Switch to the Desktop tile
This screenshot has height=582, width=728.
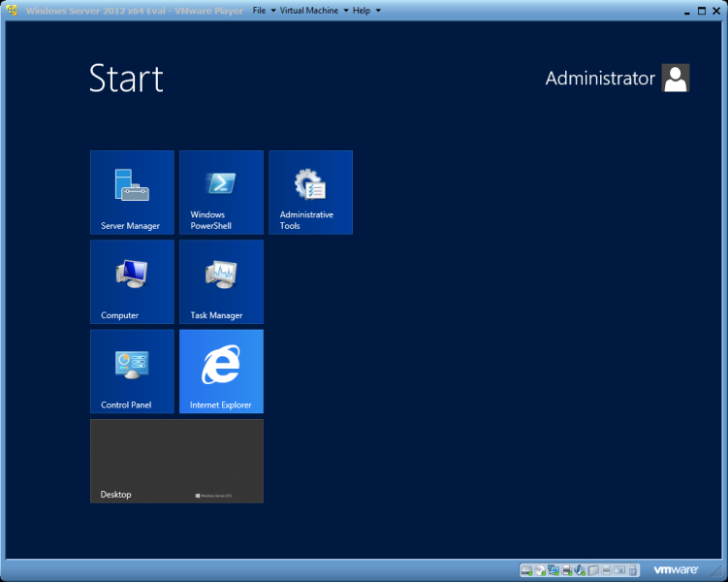(x=176, y=461)
